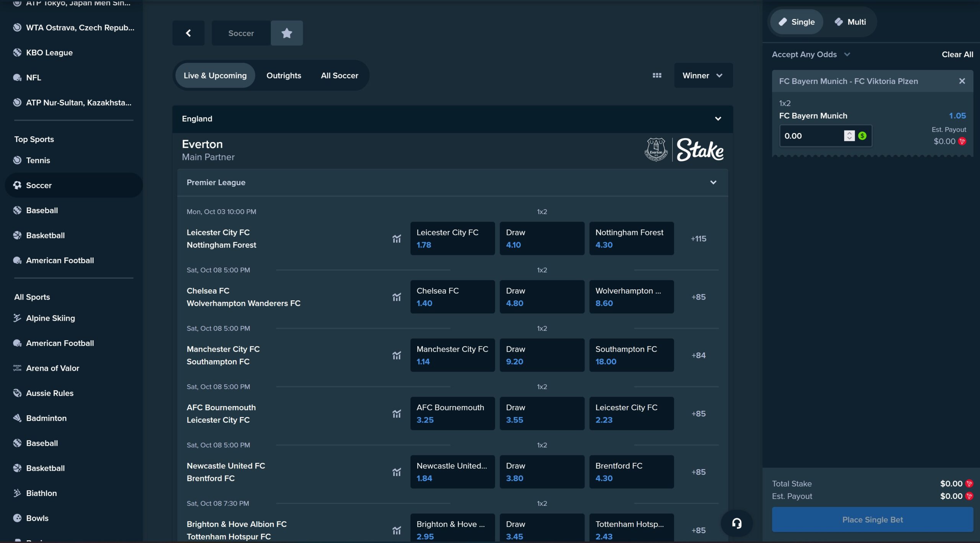Show +85 more markets for Bournemouth match
Viewport: 980px width, 543px height.
point(698,414)
